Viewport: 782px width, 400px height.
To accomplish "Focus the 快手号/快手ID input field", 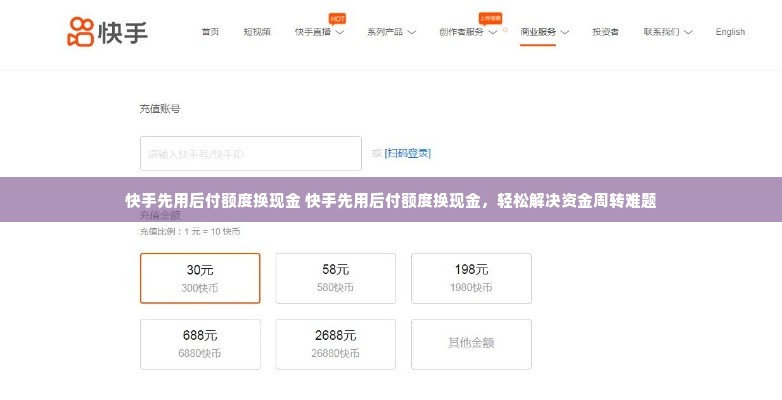I will pos(251,154).
